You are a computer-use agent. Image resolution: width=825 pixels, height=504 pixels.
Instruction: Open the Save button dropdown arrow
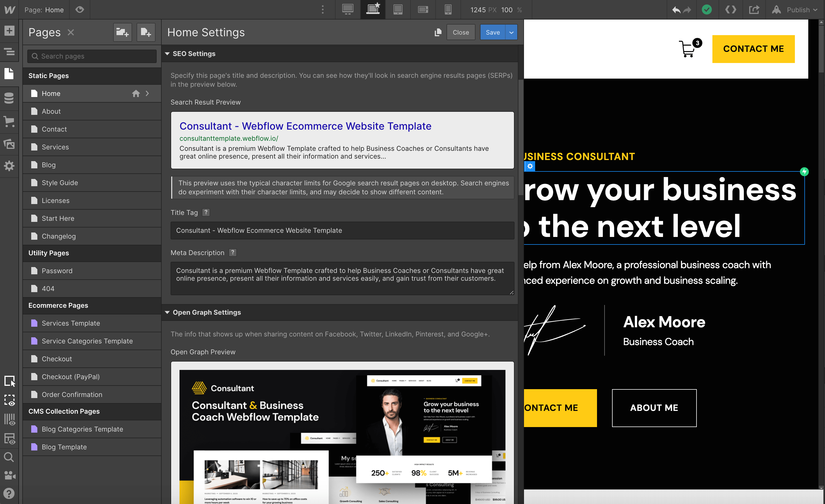[511, 33]
